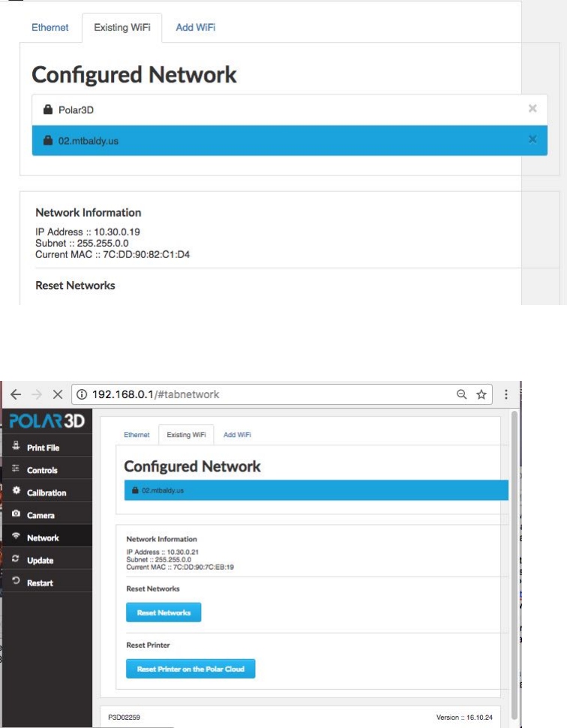The image size is (567, 728).
Task: Click the Update refresh icon
Action: coord(15,559)
